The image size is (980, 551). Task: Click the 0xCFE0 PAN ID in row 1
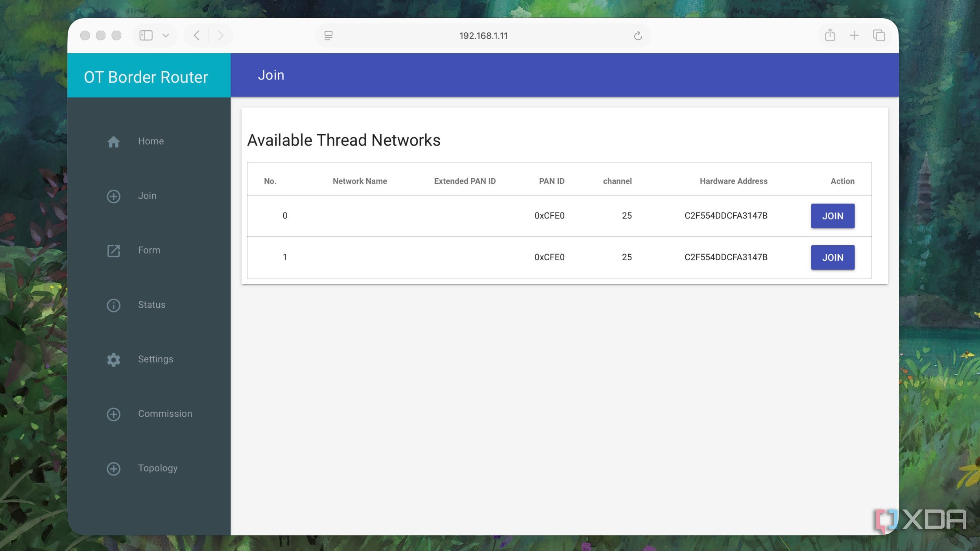click(549, 257)
